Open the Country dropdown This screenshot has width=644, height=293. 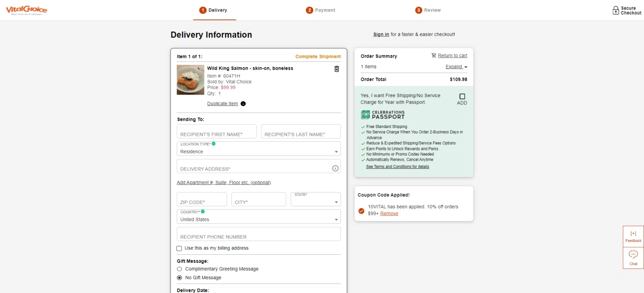[x=258, y=217]
